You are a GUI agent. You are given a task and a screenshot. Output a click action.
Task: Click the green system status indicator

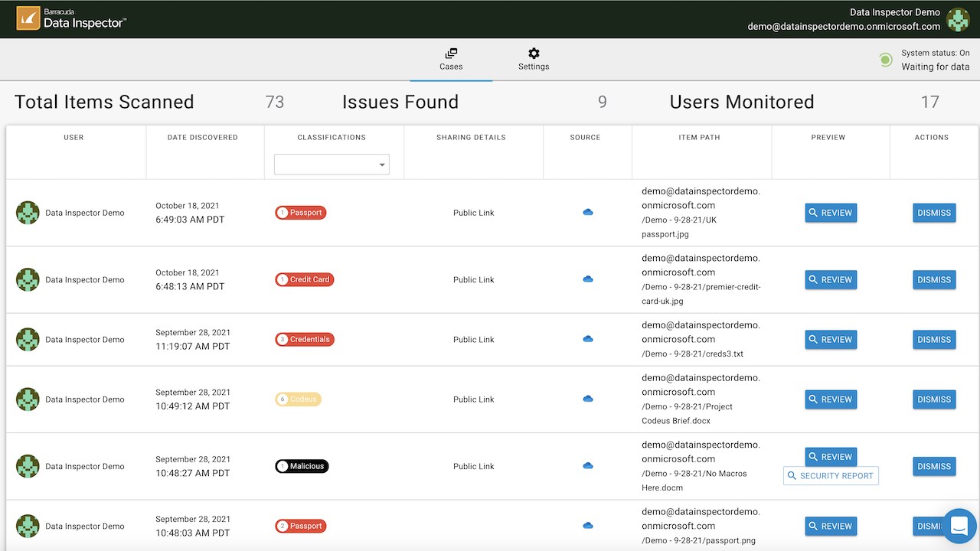pos(886,60)
